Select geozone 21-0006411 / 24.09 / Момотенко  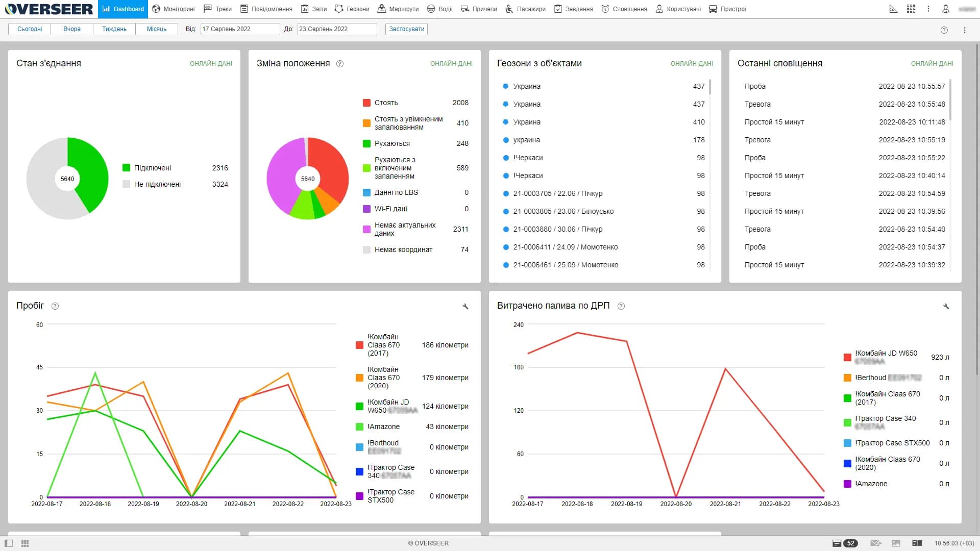coord(603,247)
